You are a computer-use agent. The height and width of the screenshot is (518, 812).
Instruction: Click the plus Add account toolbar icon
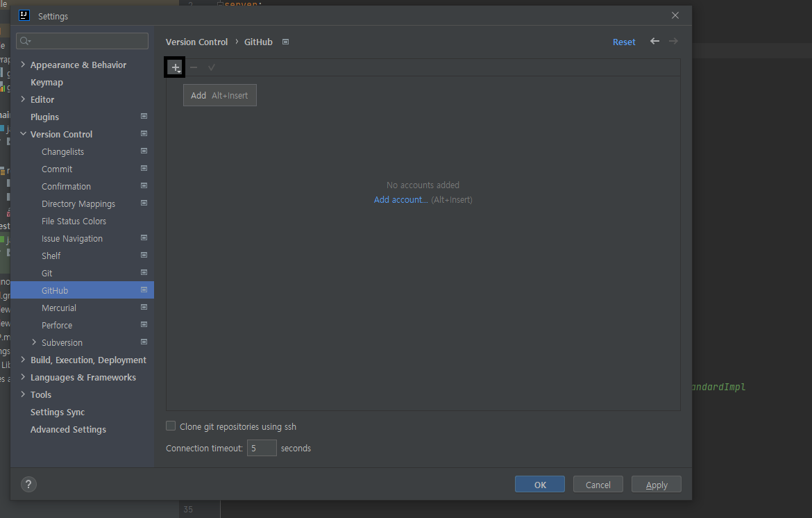coord(176,68)
